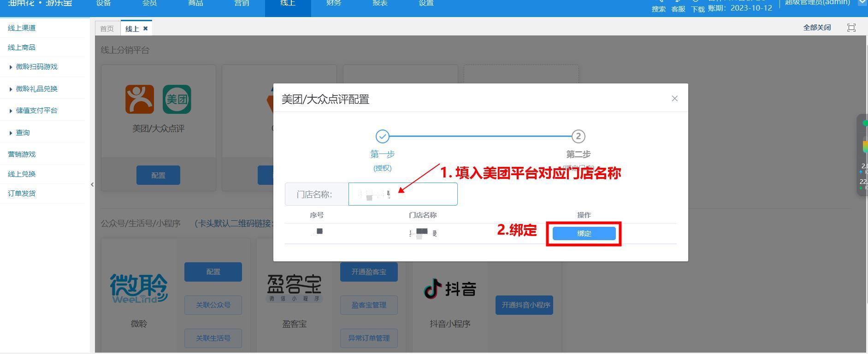Open 营销游戏 in the sidebar
This screenshot has height=354, width=868.
click(22, 154)
